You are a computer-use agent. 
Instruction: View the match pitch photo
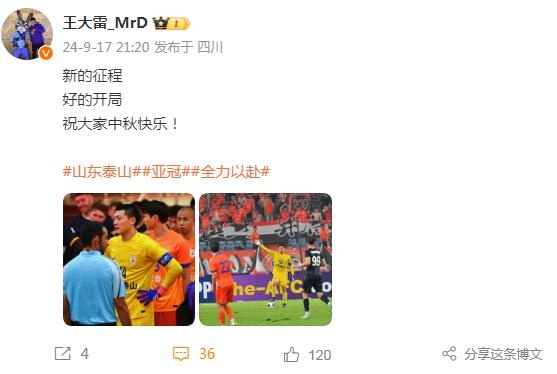[265, 259]
